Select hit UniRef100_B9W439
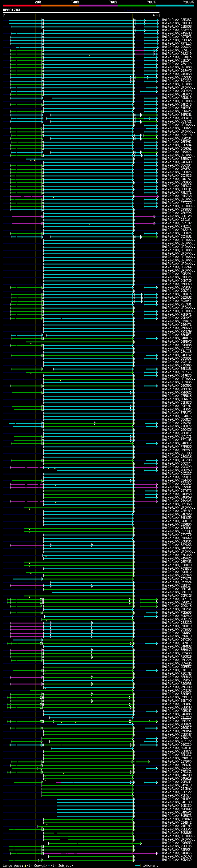 [177, 860]
